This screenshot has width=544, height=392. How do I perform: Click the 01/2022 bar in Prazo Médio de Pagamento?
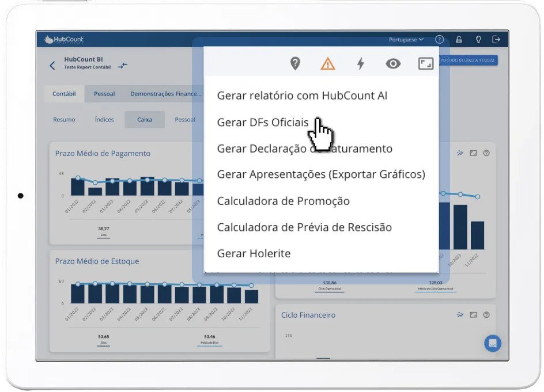pos(77,187)
